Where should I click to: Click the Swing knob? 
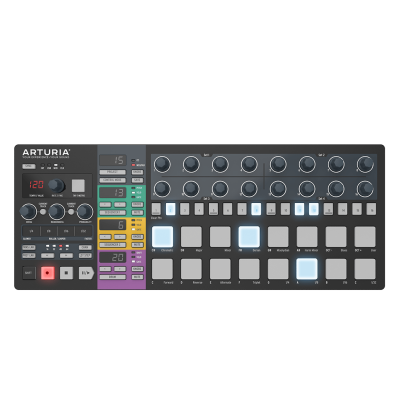point(28,211)
